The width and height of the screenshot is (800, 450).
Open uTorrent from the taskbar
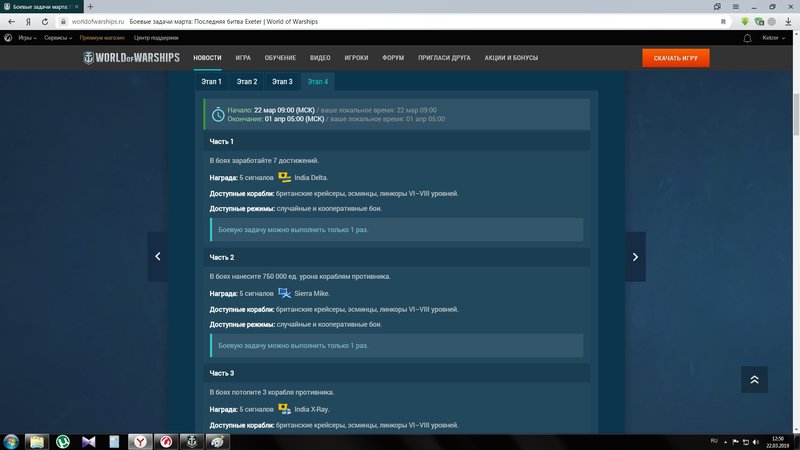point(62,441)
